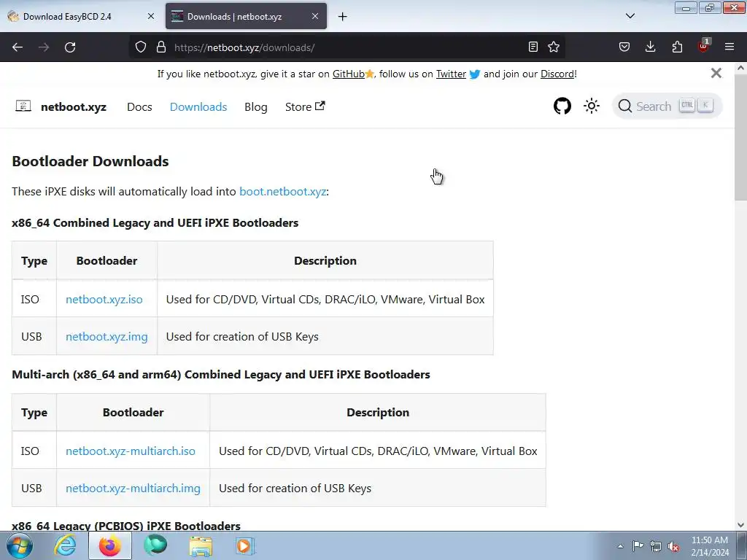Open a new tab with the plus button
Image resolution: width=747 pixels, height=560 pixels.
(x=343, y=17)
